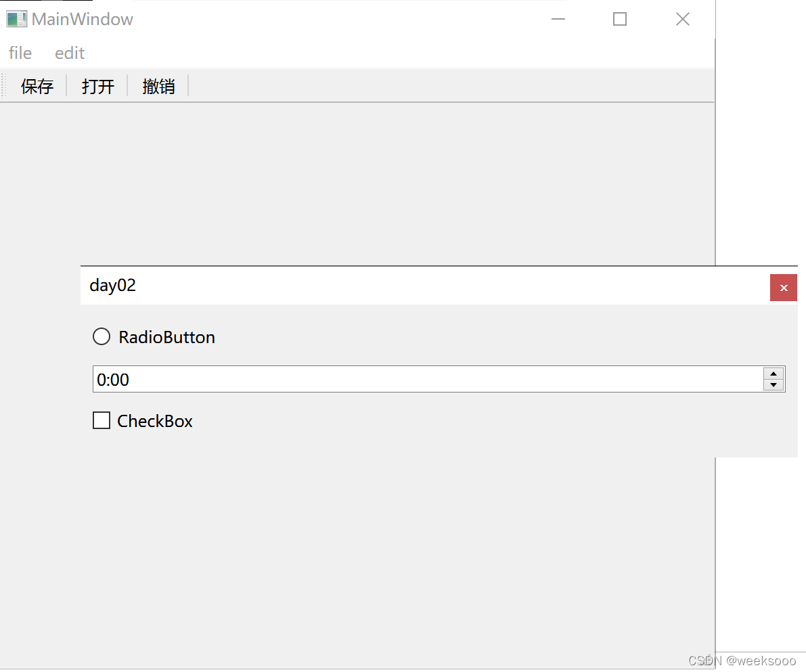Click the 保存 toolbar action
Image resolution: width=806 pixels, height=672 pixels.
[37, 86]
